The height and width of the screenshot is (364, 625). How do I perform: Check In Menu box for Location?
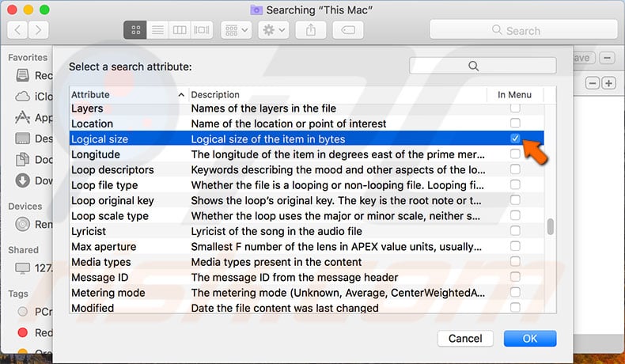click(x=515, y=123)
